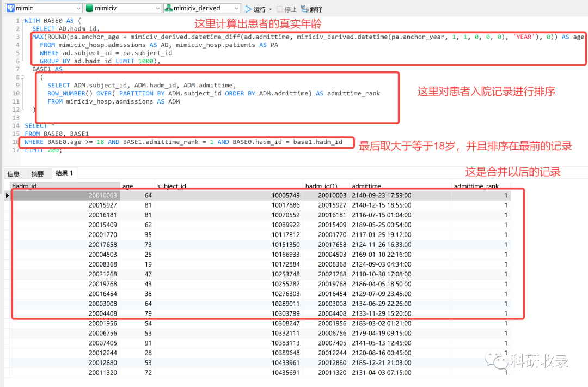
Task: Select admittime cell 2131-04-03 07:15:00
Action: click(400, 373)
